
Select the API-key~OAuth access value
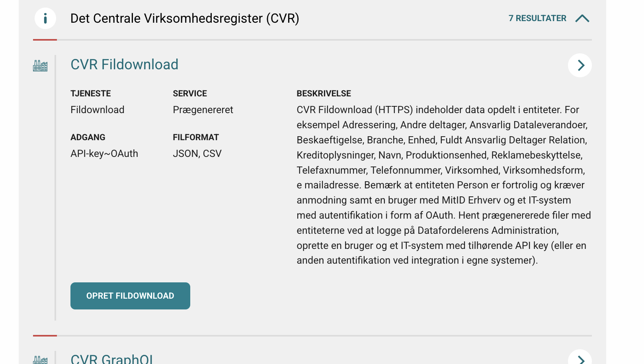tap(104, 154)
